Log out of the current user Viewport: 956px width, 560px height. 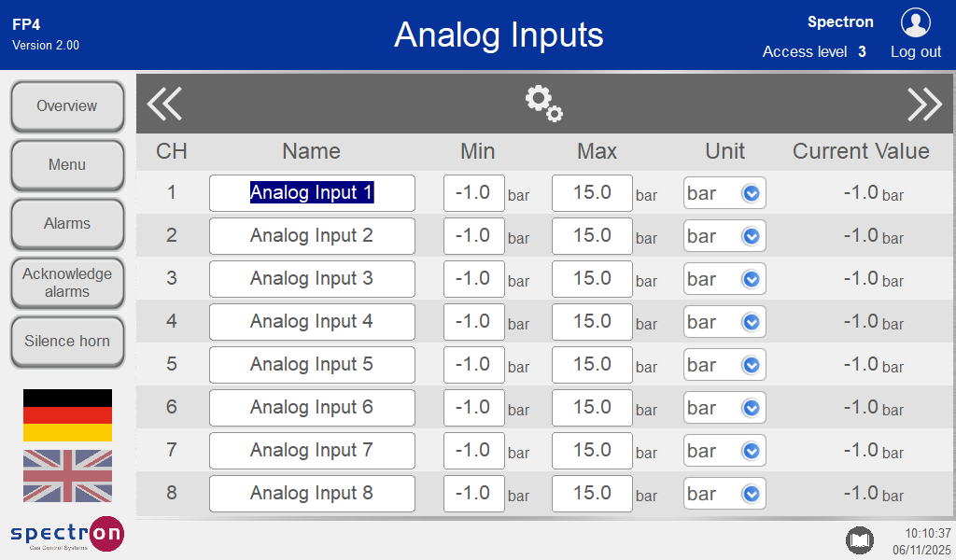pos(915,52)
